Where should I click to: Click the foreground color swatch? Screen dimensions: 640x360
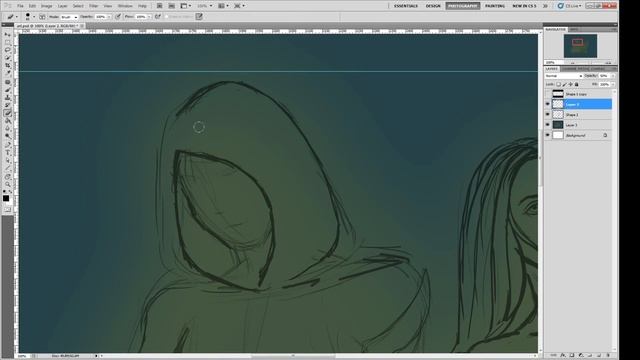(6, 198)
